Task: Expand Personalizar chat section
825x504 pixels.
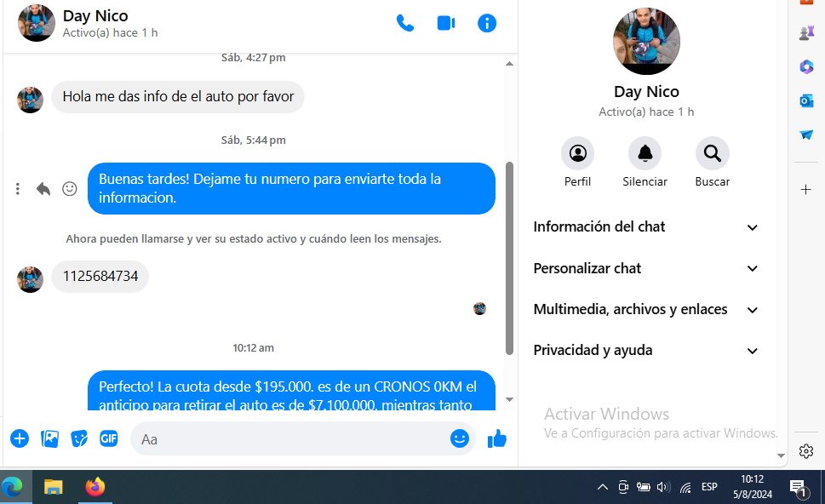Action: (645, 268)
